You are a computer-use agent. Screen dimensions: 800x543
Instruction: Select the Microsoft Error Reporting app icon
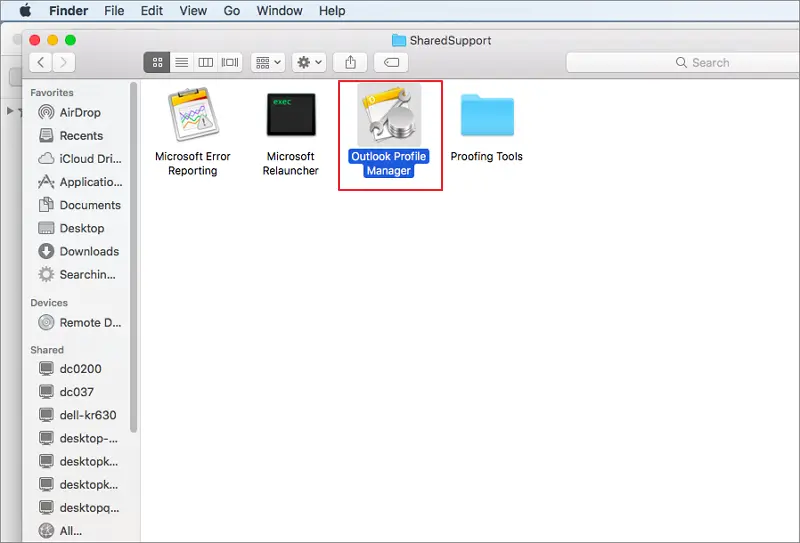(x=193, y=114)
